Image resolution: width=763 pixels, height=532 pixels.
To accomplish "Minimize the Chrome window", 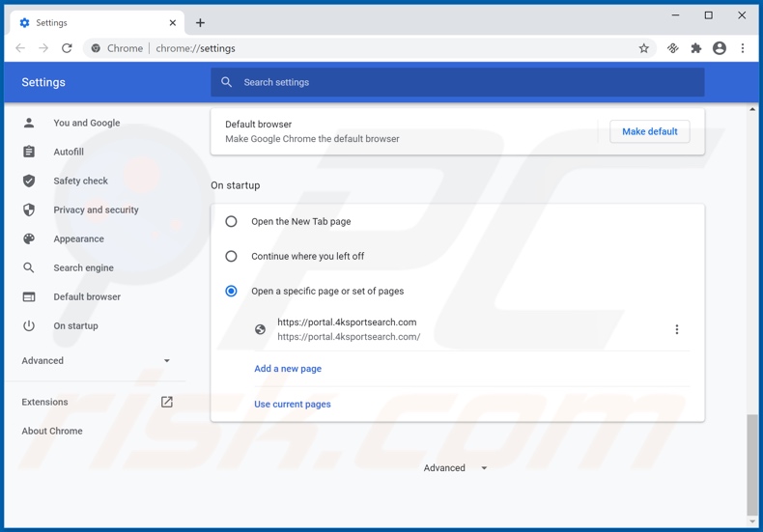I will click(675, 15).
